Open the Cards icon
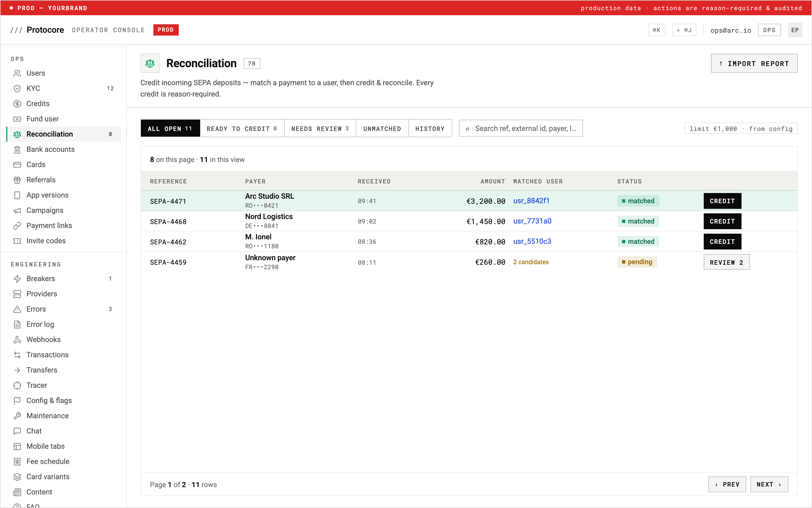 [17, 165]
